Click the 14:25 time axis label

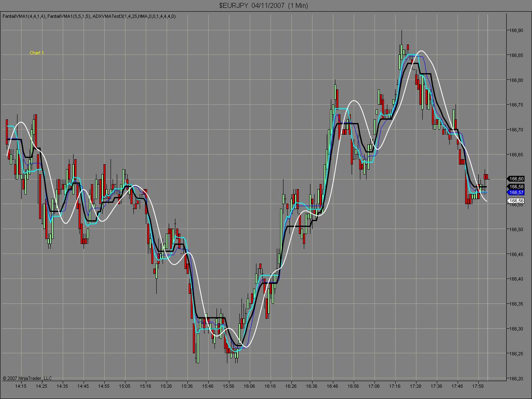click(x=42, y=386)
